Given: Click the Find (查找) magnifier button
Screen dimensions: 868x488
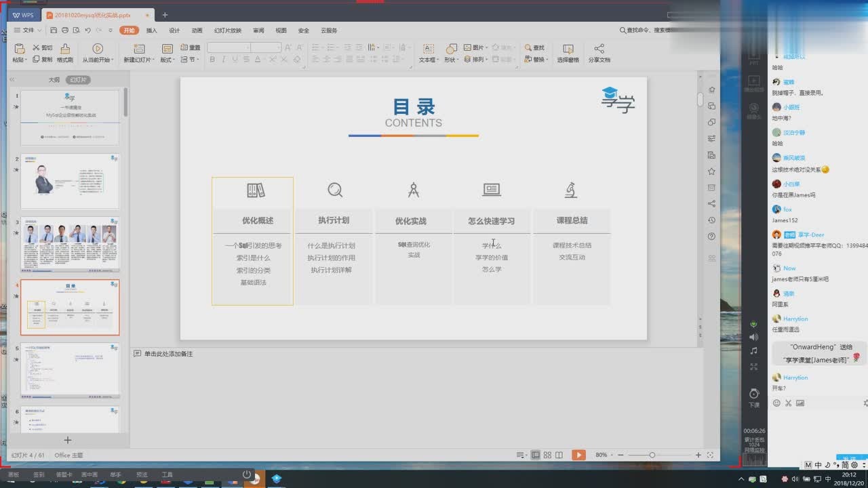Looking at the screenshot, I should coord(534,48).
